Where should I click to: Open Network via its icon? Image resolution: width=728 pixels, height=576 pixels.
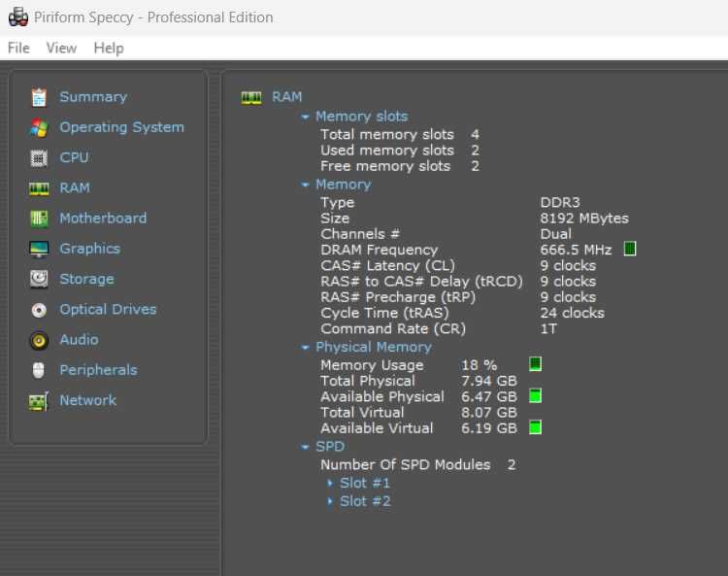click(39, 400)
